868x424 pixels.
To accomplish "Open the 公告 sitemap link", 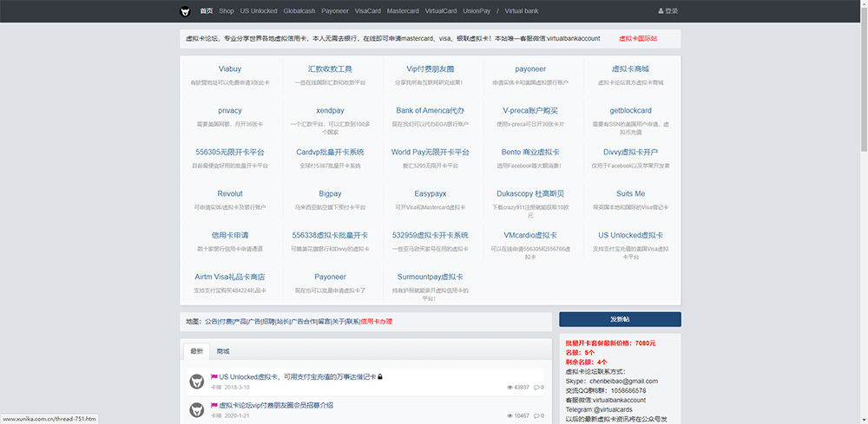I will tap(211, 321).
